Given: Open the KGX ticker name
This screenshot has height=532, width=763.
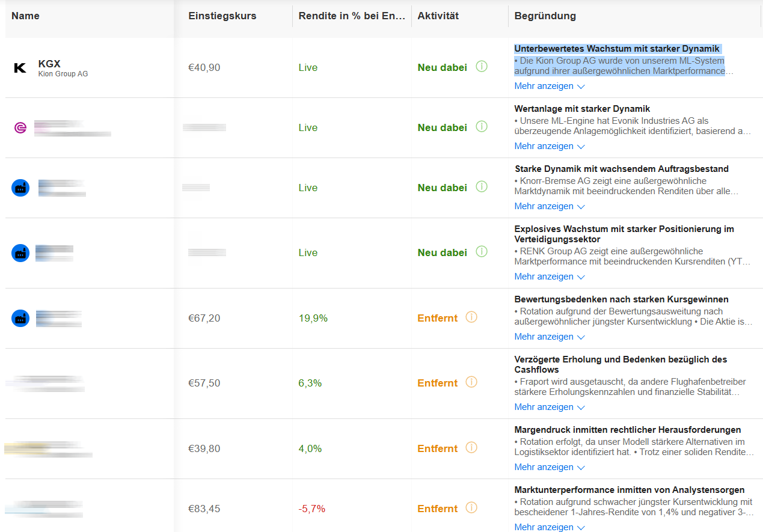Looking at the screenshot, I should pyautogui.click(x=49, y=64).
